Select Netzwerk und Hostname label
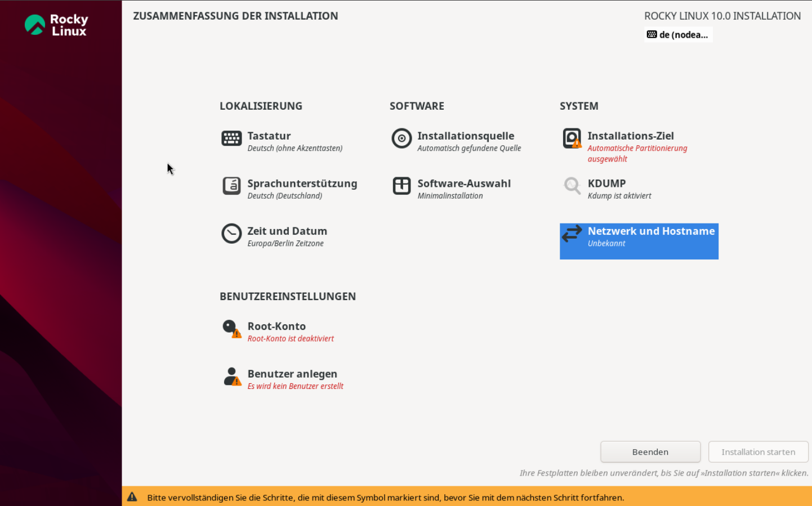Viewport: 812px width, 506px height. [651, 231]
